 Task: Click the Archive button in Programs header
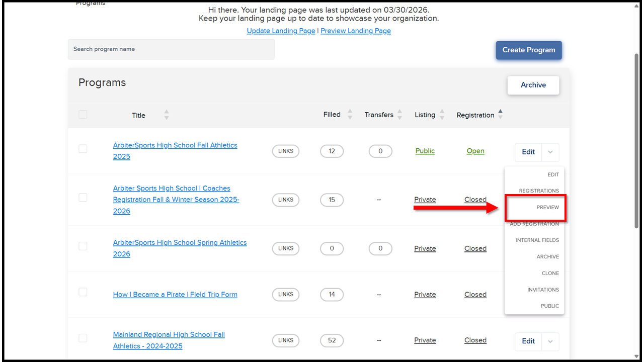tap(533, 85)
